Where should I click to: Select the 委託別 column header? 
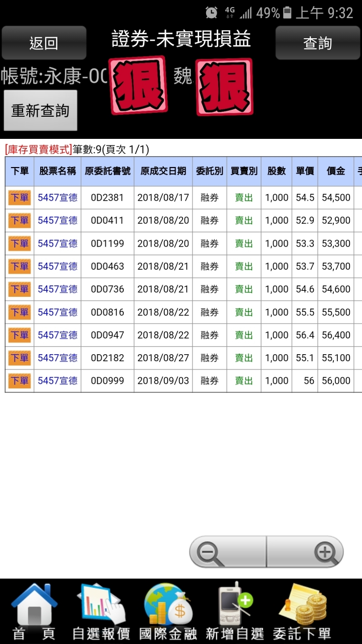(x=210, y=171)
